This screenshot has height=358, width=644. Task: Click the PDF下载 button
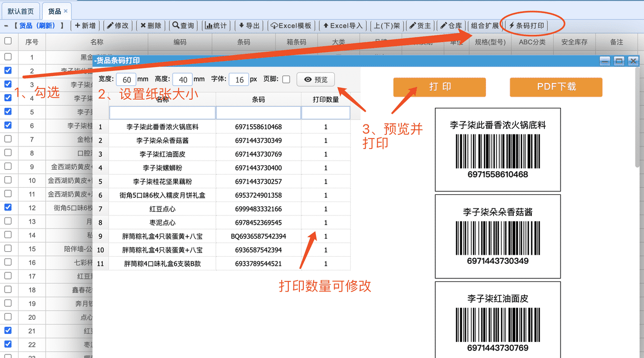556,87
